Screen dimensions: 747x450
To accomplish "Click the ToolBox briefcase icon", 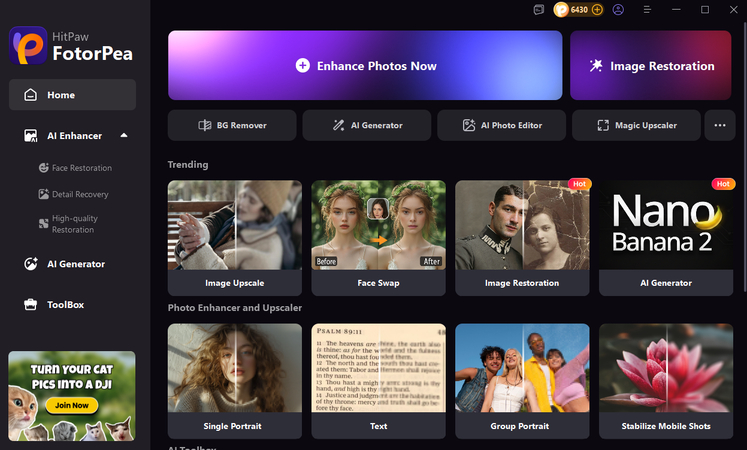I will pyautogui.click(x=30, y=304).
